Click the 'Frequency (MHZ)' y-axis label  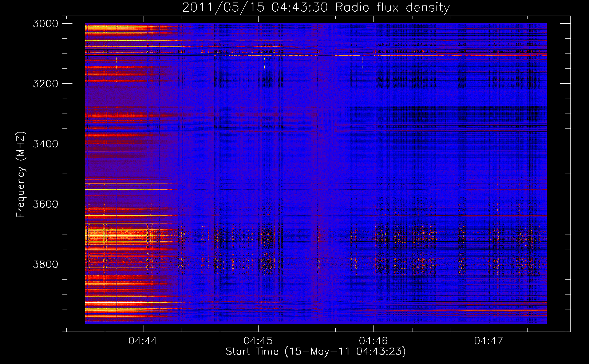tap(21, 175)
